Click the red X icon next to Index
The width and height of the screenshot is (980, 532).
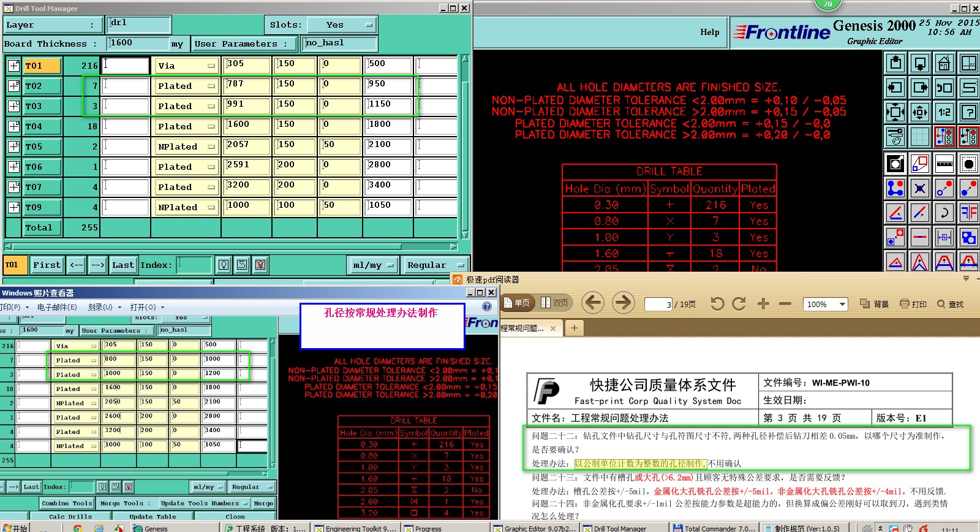click(x=260, y=265)
